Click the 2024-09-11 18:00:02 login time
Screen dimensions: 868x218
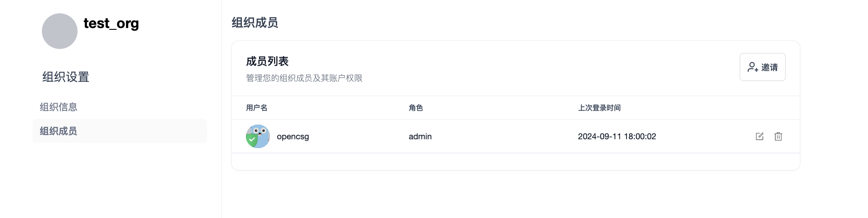(617, 137)
